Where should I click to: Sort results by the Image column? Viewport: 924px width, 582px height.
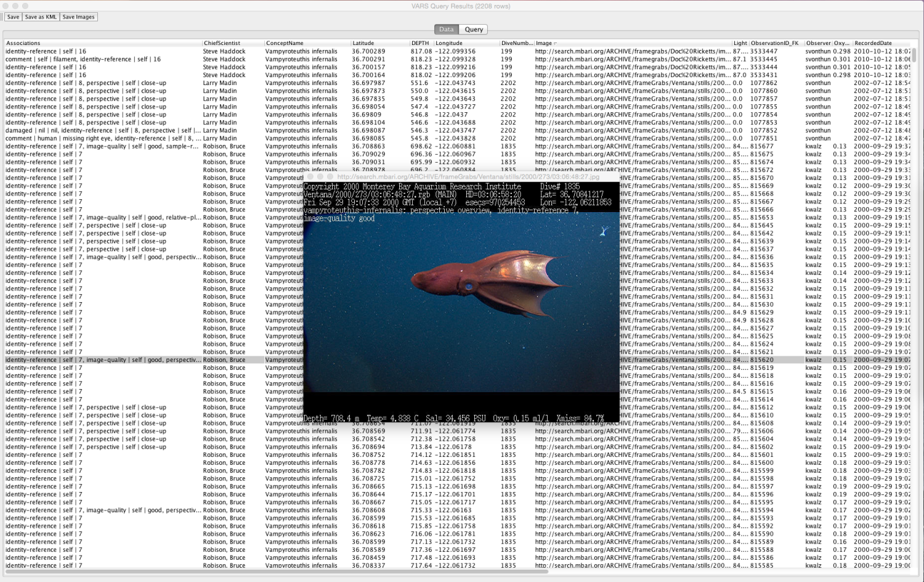tap(544, 43)
